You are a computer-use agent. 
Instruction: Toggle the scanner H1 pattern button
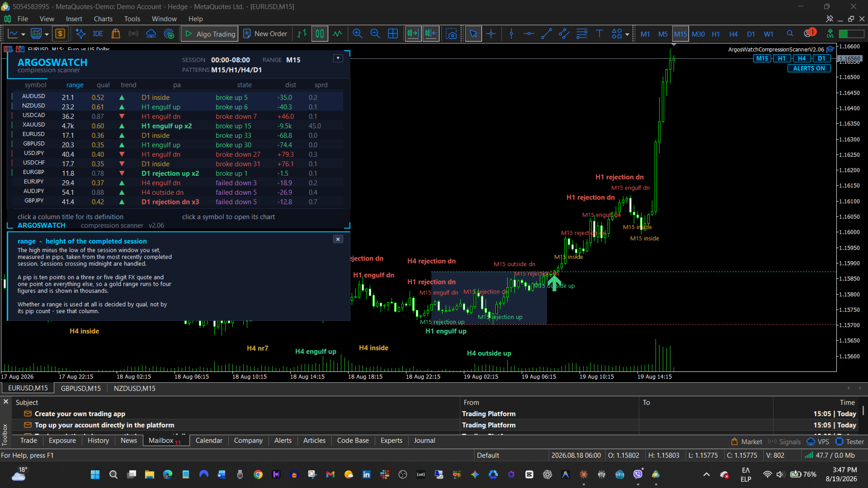tap(782, 58)
